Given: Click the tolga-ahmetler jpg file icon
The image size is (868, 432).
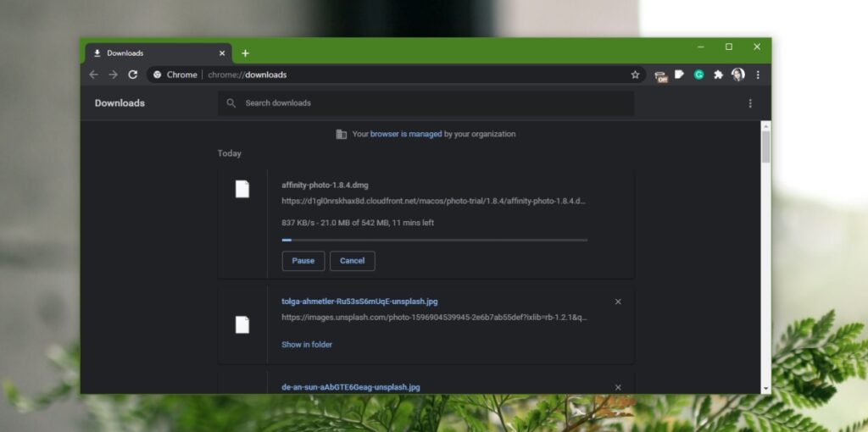Looking at the screenshot, I should 242,324.
